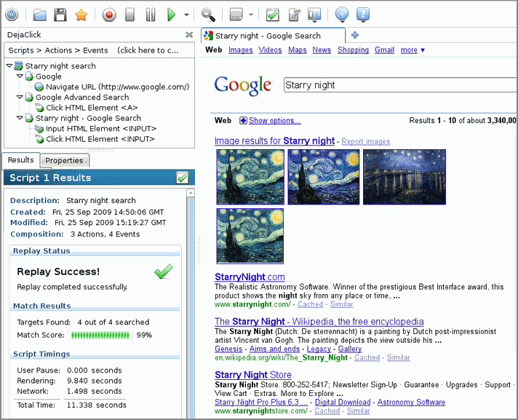Click the red Record button in toolbar
518x420 pixels.
108,14
